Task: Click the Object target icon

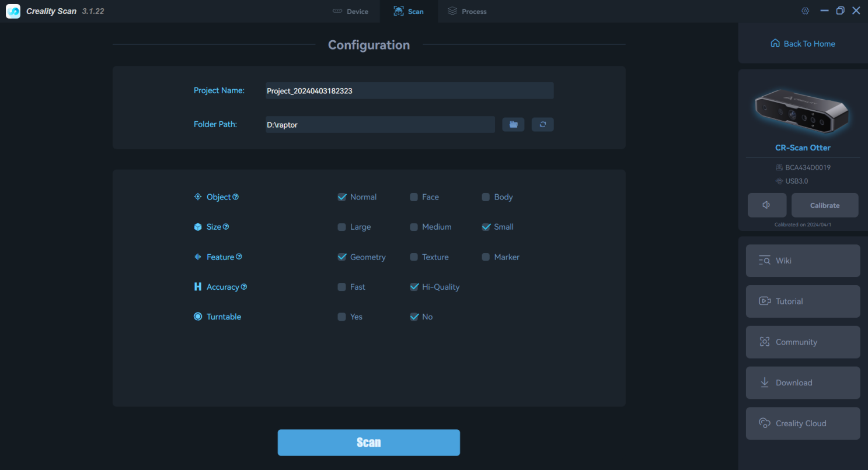Action: [198, 197]
